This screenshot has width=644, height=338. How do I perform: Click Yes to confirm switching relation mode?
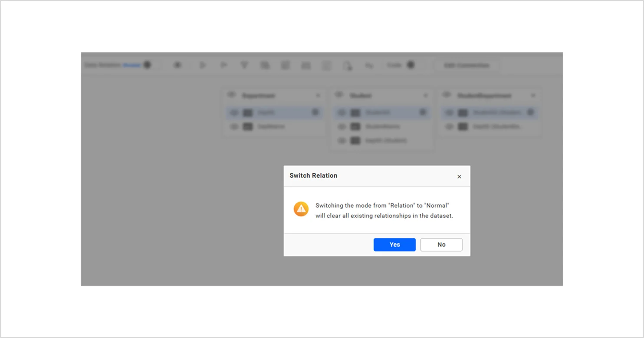tap(394, 245)
